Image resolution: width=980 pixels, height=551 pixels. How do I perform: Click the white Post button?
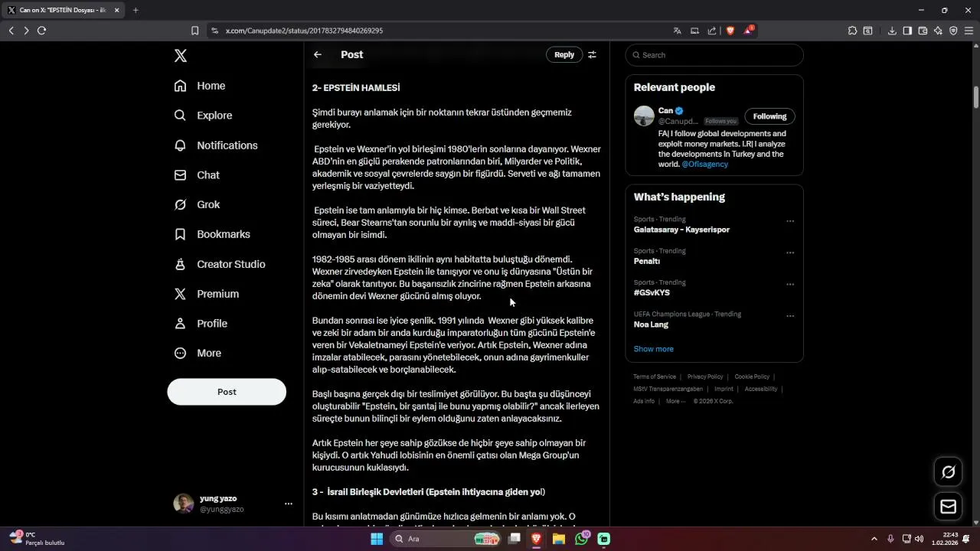(x=227, y=392)
